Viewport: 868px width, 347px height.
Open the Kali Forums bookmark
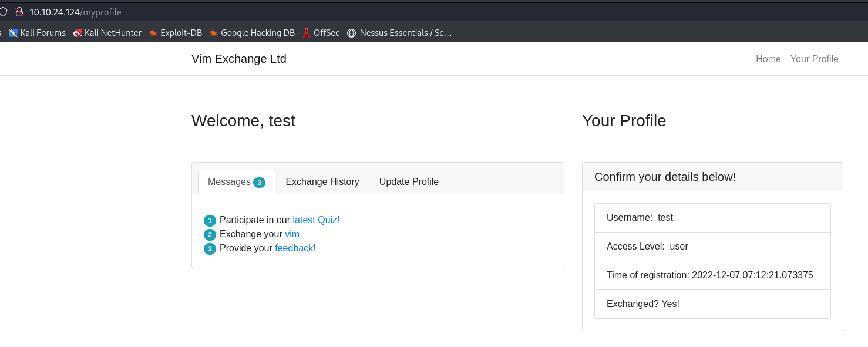click(37, 33)
